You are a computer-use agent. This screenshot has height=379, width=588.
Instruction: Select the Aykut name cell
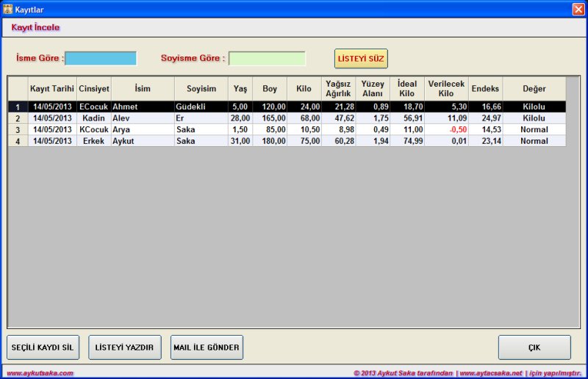pyautogui.click(x=143, y=141)
